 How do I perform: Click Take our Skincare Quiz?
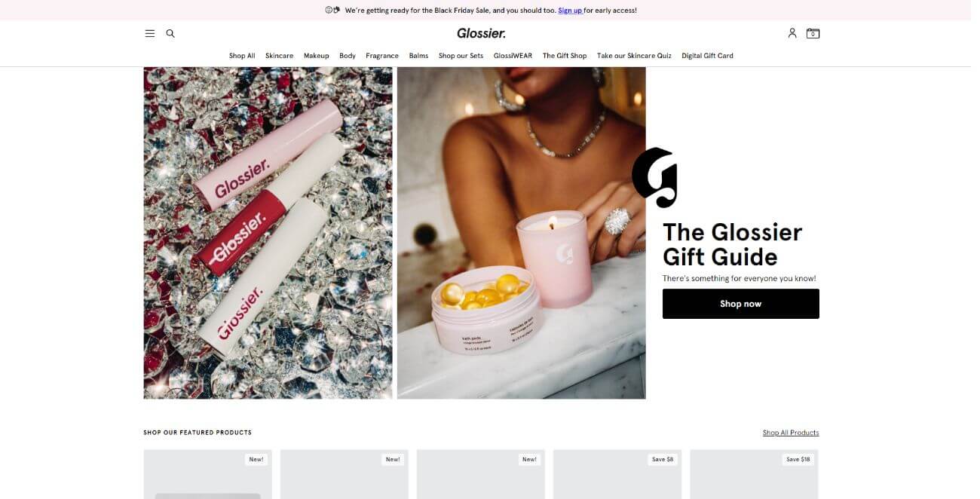[634, 56]
